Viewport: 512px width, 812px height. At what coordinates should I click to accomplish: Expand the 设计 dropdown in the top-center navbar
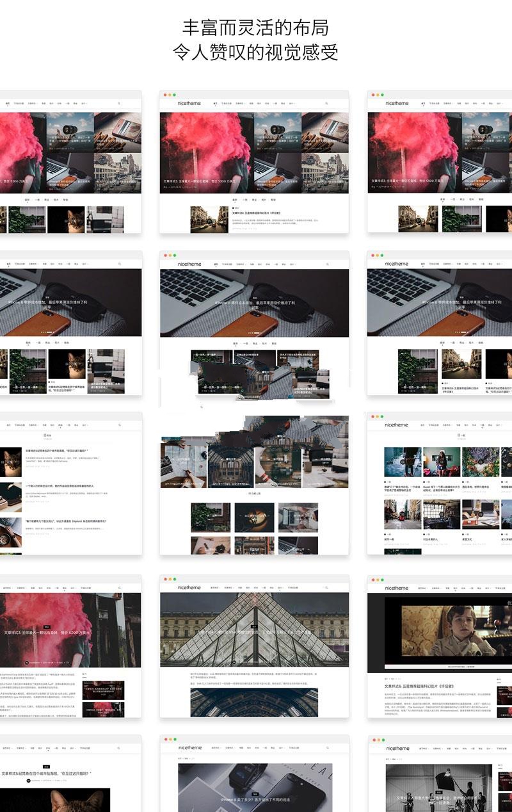point(291,103)
